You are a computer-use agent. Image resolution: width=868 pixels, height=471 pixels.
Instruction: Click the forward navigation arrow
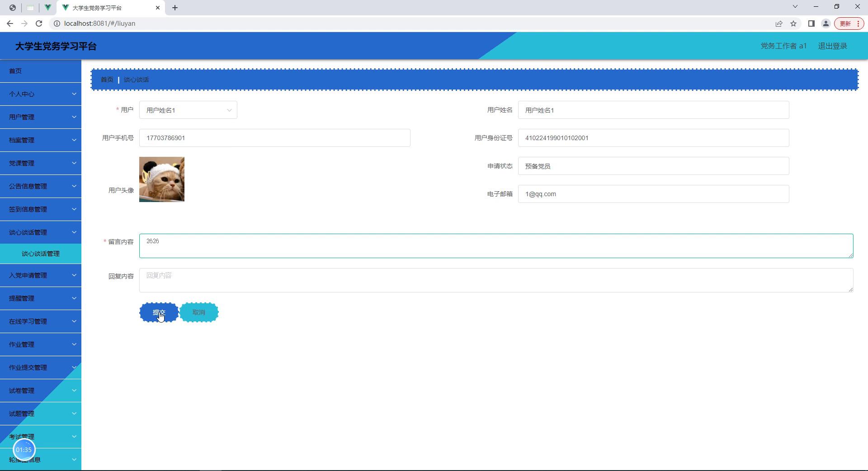pyautogui.click(x=24, y=24)
